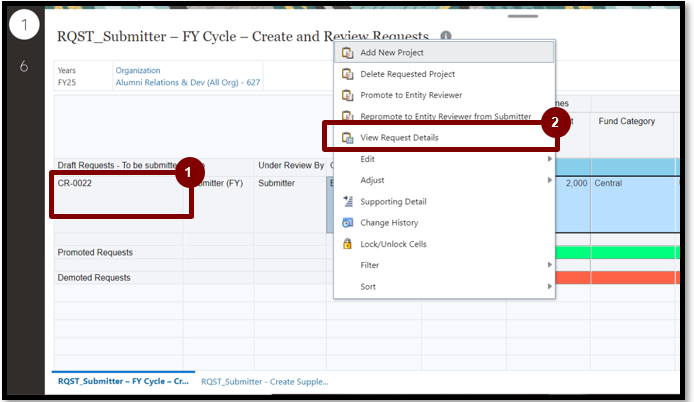
Task: Open the form info icon beside title
Action: (446, 36)
